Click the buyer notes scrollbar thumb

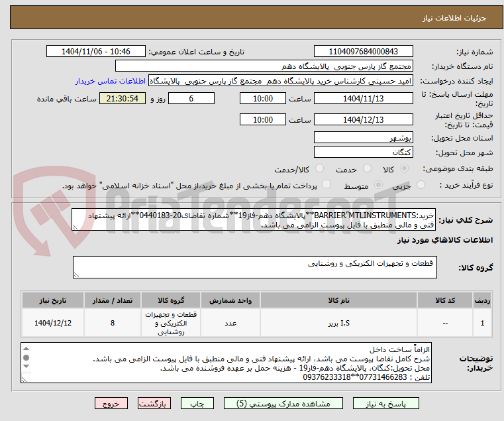pos(26,357)
